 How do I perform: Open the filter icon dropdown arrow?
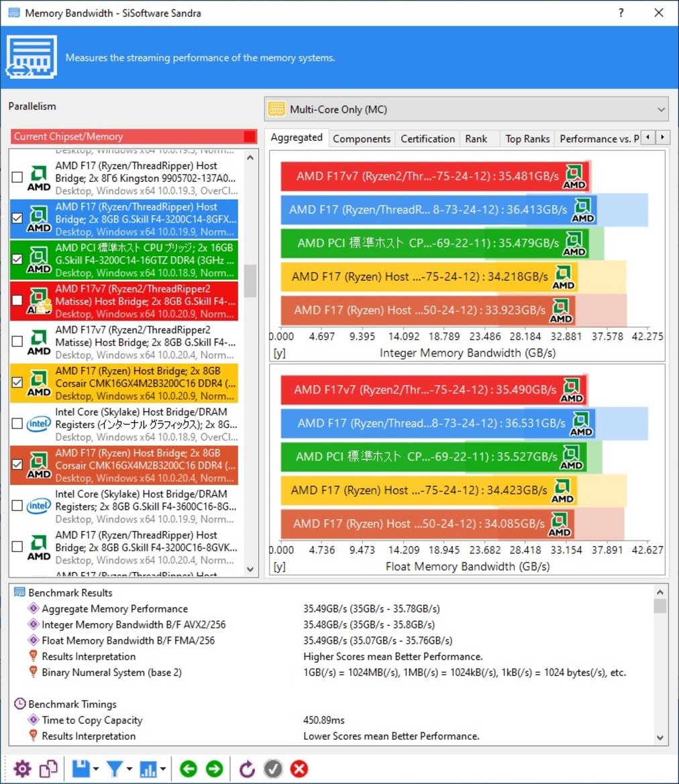pos(129,769)
